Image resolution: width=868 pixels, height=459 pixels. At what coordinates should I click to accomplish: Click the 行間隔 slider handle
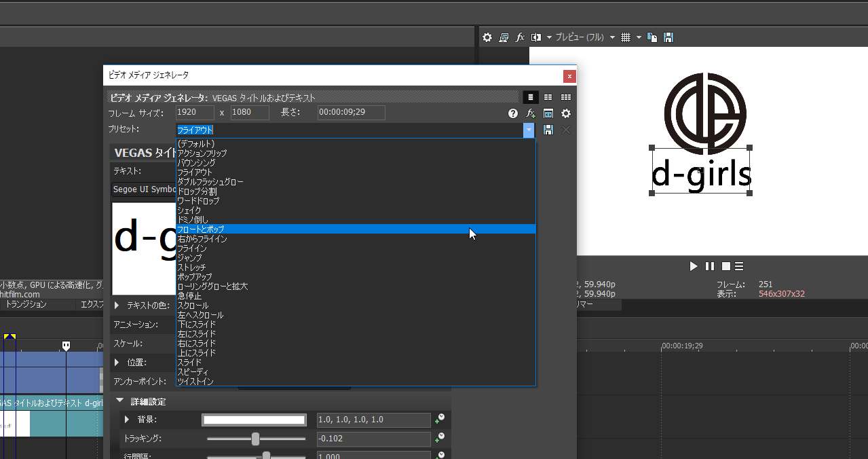click(267, 455)
